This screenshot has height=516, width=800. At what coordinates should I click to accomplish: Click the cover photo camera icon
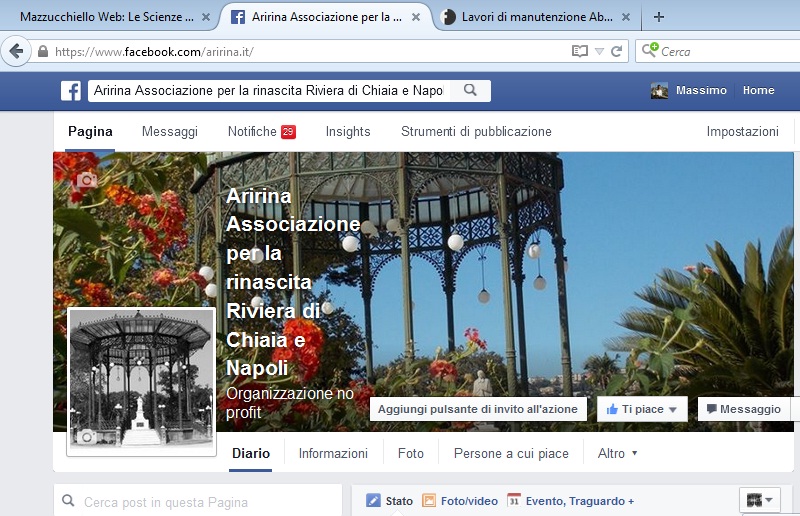87,180
